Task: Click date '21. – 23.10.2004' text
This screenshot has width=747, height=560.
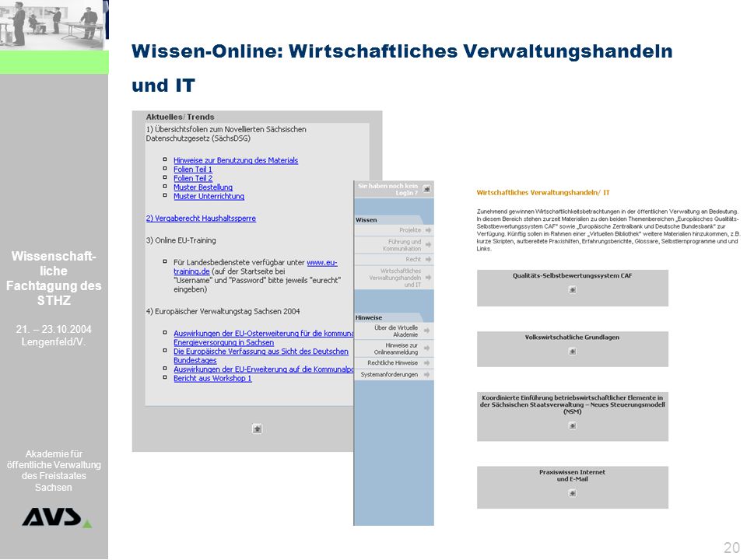Action: tap(54, 330)
